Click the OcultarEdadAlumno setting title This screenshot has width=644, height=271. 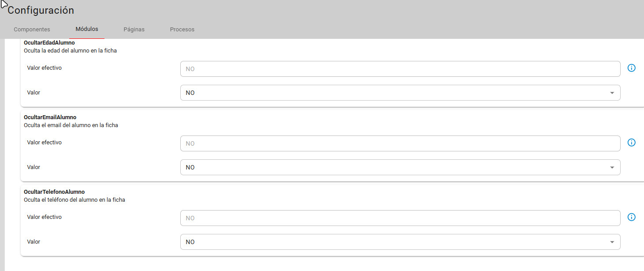click(x=49, y=43)
